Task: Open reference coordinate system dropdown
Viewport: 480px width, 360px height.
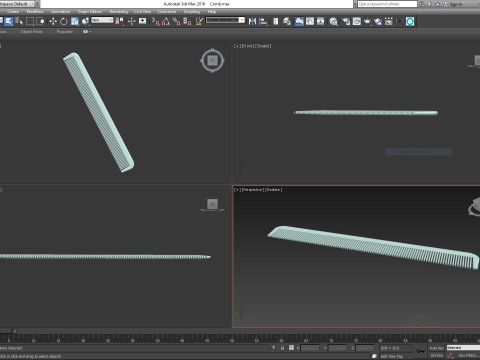Action: tap(102, 20)
